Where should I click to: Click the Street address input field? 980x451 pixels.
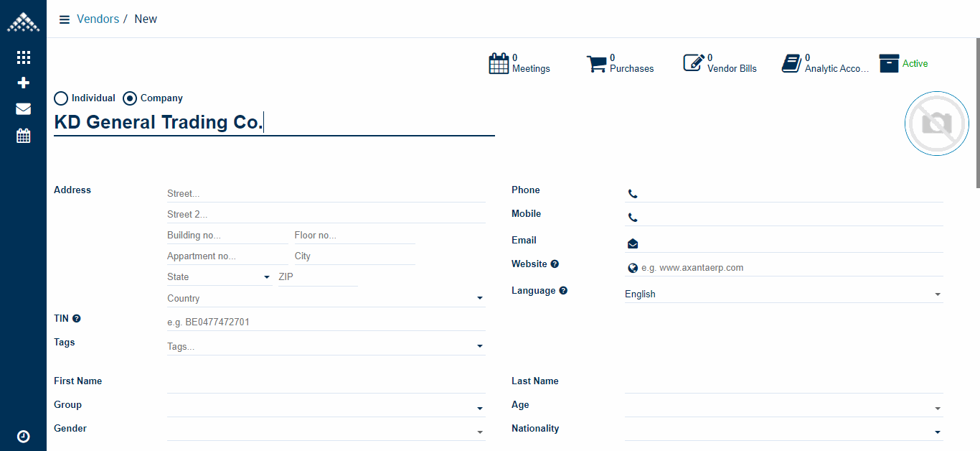click(326, 193)
